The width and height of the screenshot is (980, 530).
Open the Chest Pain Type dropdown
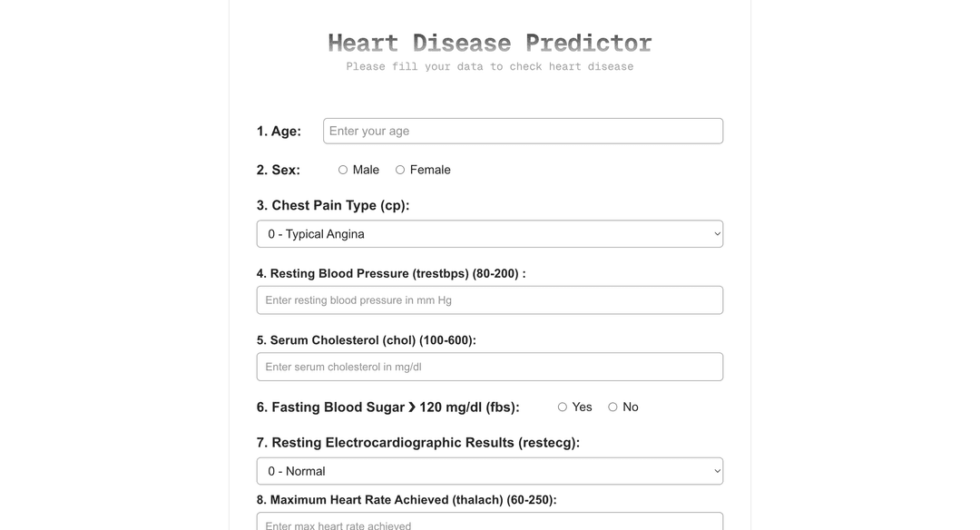tap(490, 233)
